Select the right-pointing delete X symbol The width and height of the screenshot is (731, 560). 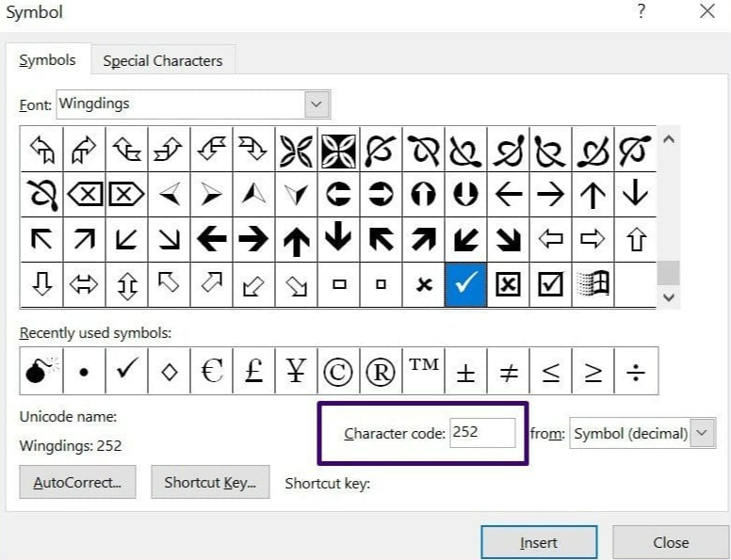pos(126,194)
